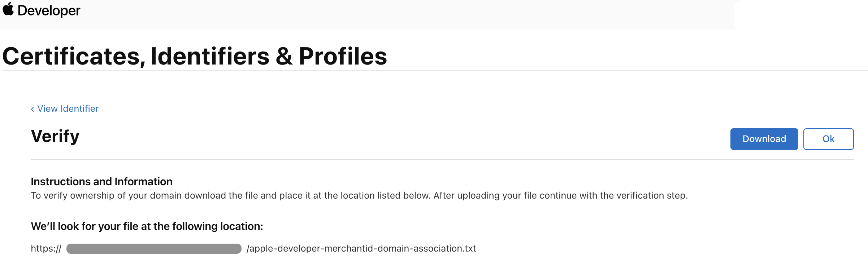Click the https:// prefix text

tap(46, 249)
